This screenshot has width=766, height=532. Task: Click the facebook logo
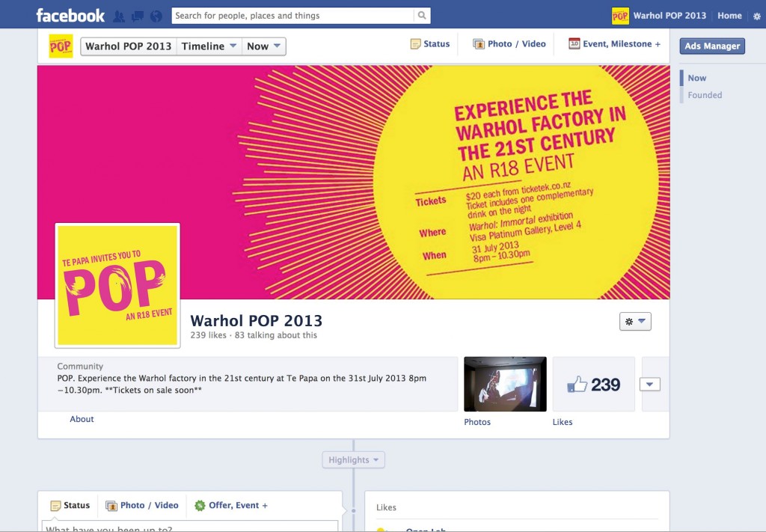pyautogui.click(x=70, y=14)
